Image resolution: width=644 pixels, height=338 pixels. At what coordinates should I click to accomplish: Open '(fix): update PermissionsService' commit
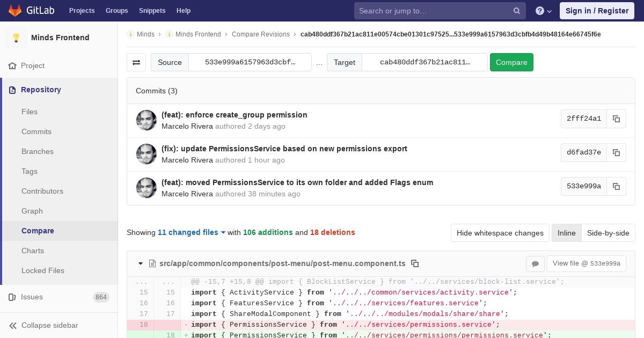[x=284, y=149]
